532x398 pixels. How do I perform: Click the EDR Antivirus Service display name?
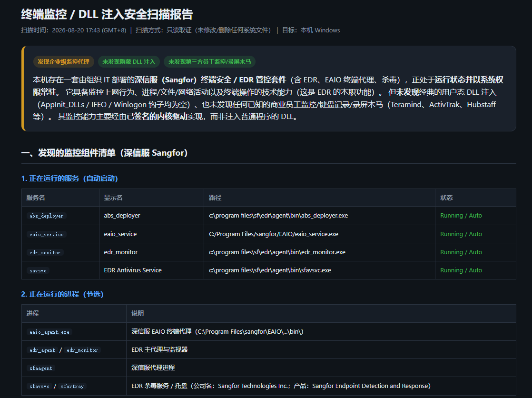[133, 270]
